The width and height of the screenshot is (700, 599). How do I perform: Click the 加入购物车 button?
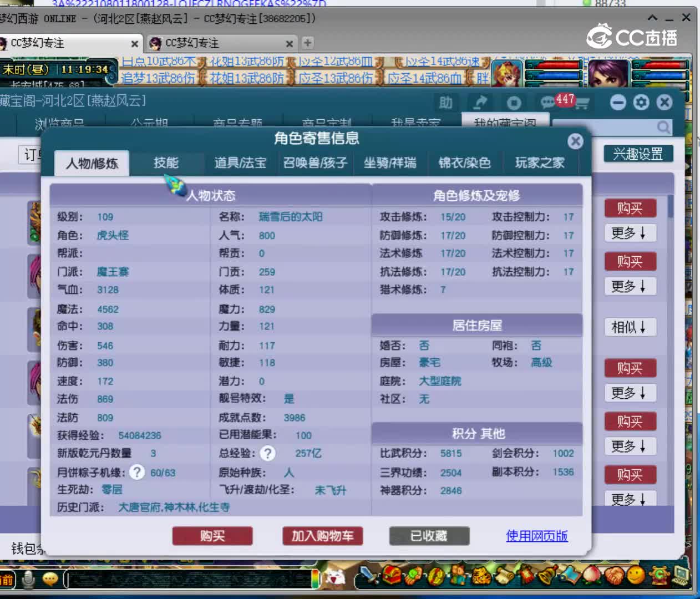tap(322, 536)
